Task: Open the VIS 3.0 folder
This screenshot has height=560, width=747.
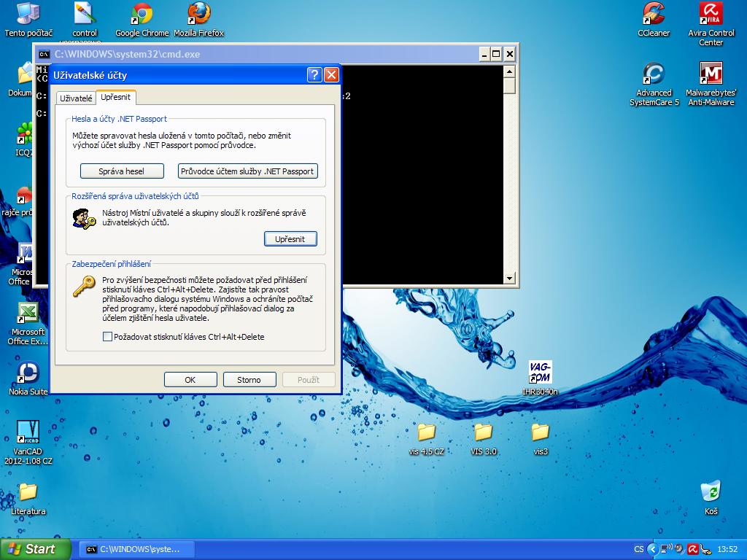Action: [483, 432]
